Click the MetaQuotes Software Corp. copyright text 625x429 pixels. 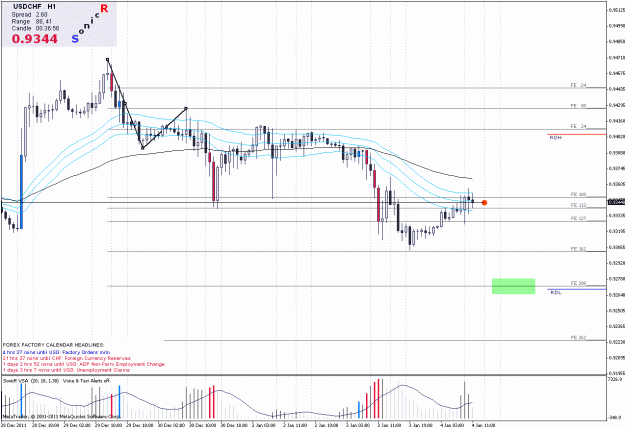[61, 417]
